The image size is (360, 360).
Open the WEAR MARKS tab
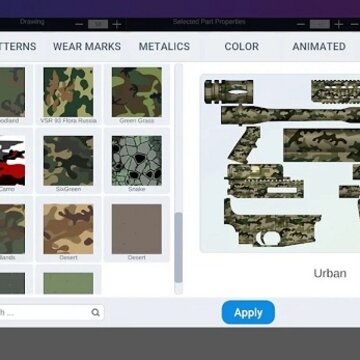[x=87, y=46]
